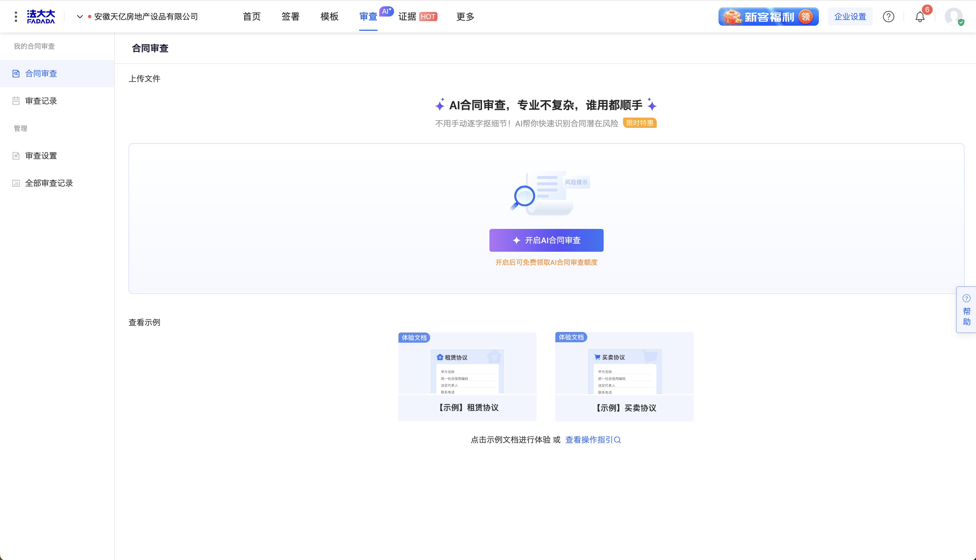This screenshot has width=976, height=560.
Task: Open the floating 帮助 side panel
Action: [966, 310]
